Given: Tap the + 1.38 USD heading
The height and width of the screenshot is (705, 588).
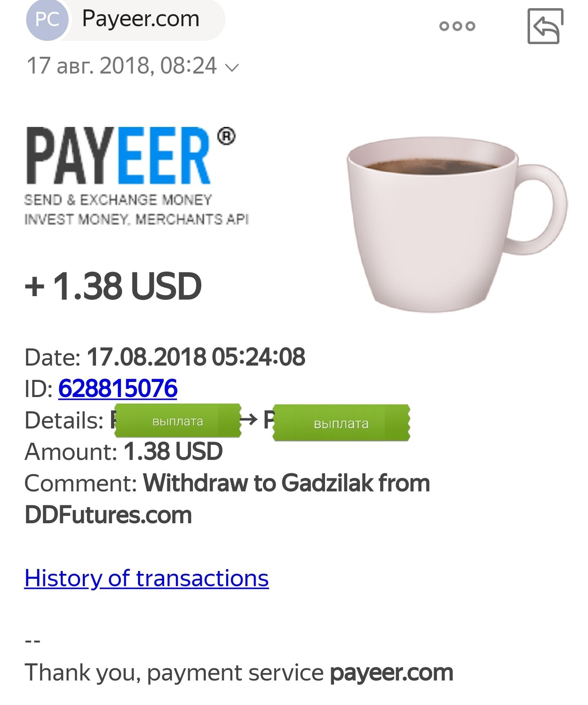Looking at the screenshot, I should click(113, 286).
